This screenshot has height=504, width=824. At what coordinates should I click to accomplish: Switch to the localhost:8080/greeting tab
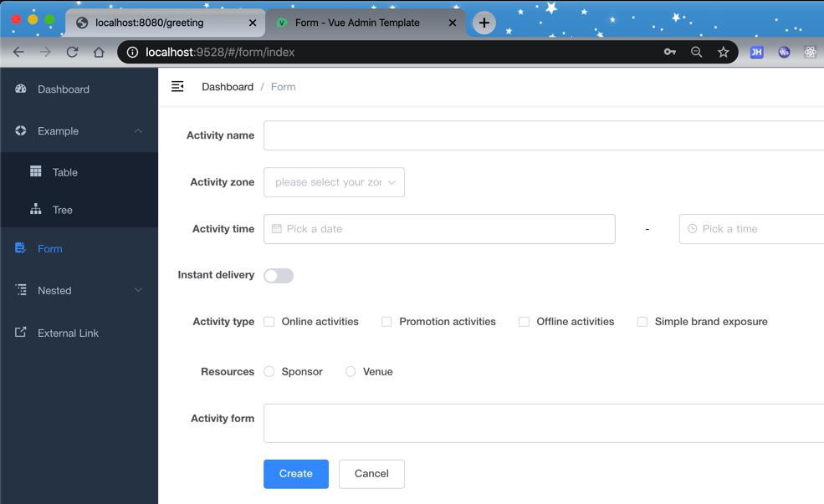pyautogui.click(x=159, y=23)
